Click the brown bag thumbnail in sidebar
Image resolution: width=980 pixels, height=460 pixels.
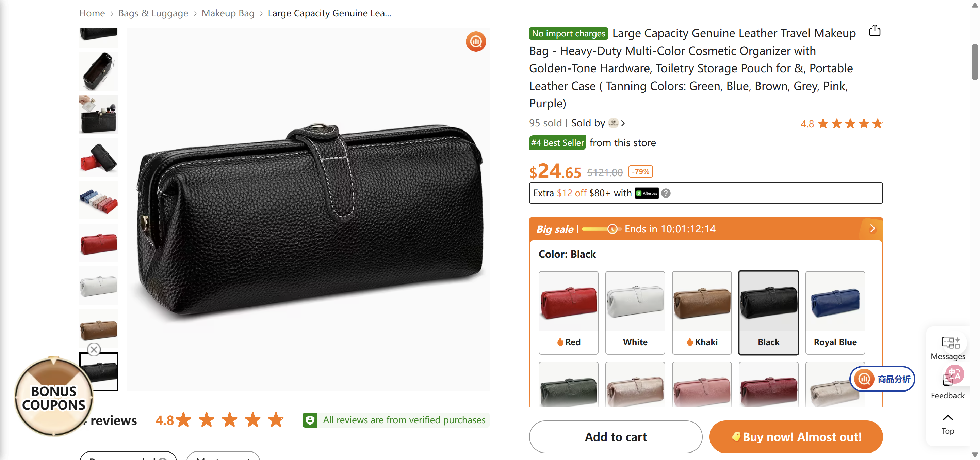(x=98, y=329)
